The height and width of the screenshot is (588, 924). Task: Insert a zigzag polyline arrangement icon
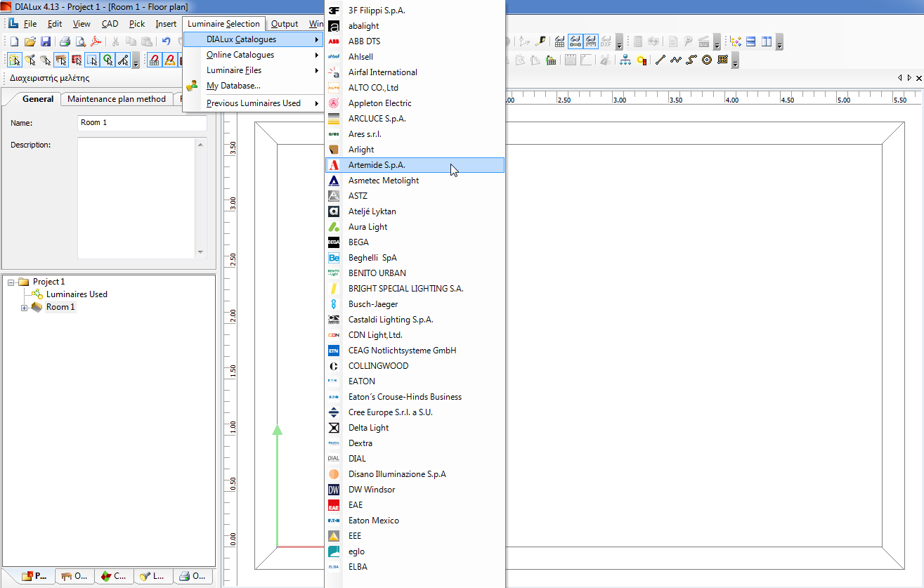pyautogui.click(x=676, y=60)
